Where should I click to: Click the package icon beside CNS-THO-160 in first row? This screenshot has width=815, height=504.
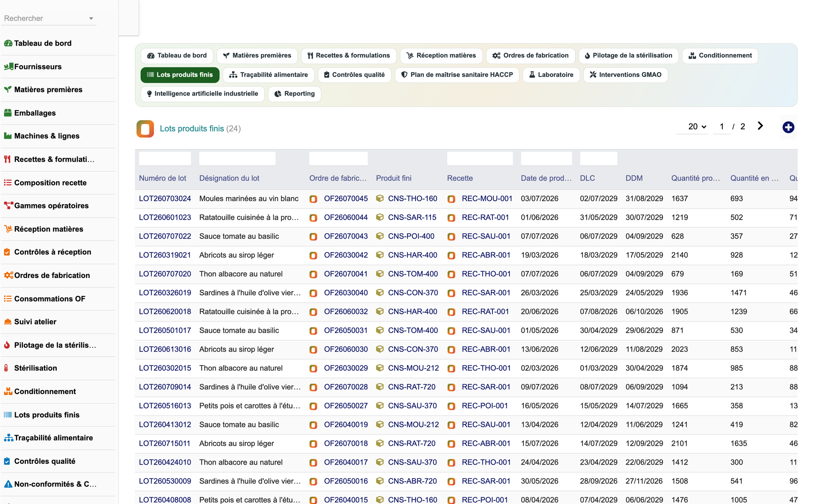(380, 198)
